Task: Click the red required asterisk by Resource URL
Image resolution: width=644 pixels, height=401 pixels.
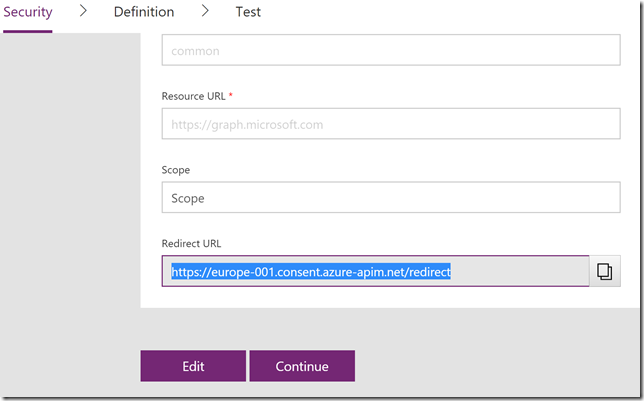Action: coord(231,95)
